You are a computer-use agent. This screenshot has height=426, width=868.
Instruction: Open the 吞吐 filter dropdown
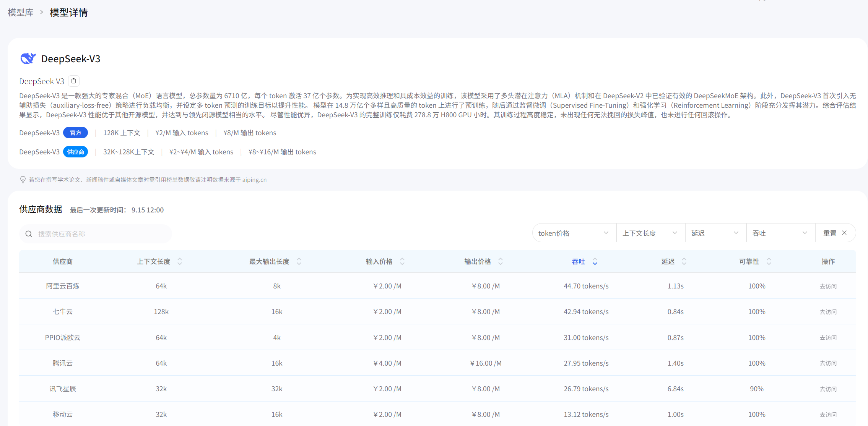(x=781, y=233)
